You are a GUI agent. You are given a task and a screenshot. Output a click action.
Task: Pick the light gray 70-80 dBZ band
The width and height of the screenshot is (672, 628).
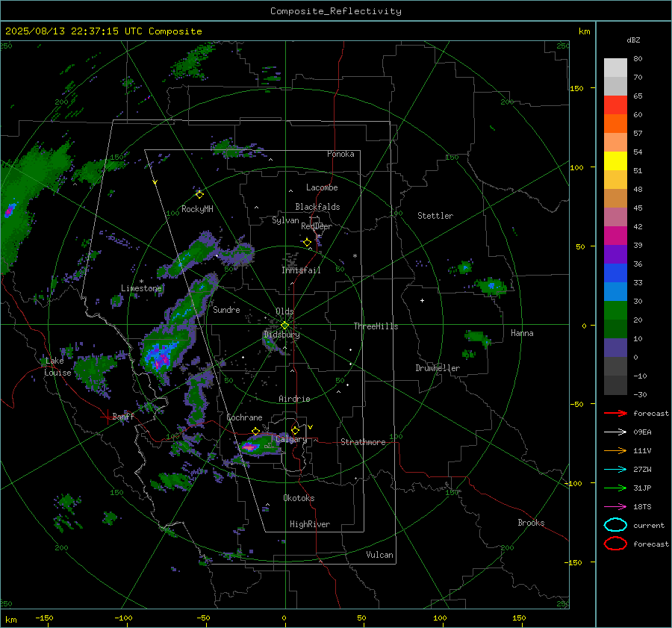(x=615, y=68)
